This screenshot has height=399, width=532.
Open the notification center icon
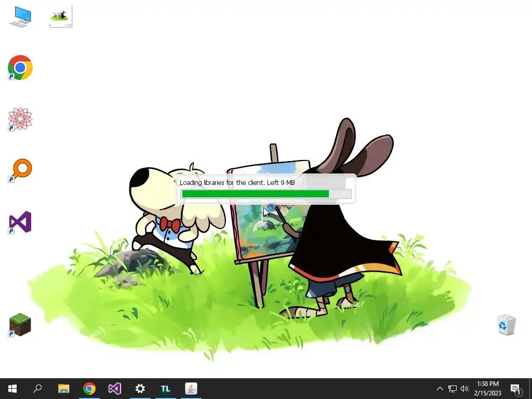[x=515, y=389]
